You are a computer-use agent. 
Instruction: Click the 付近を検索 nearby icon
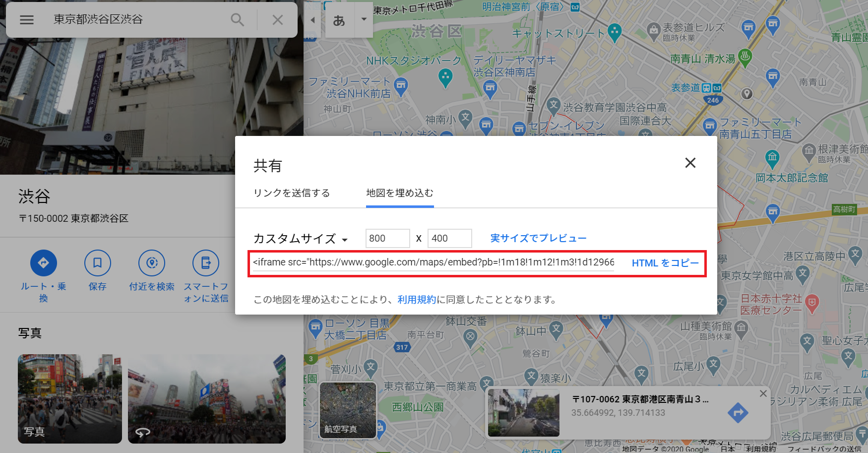tap(152, 263)
